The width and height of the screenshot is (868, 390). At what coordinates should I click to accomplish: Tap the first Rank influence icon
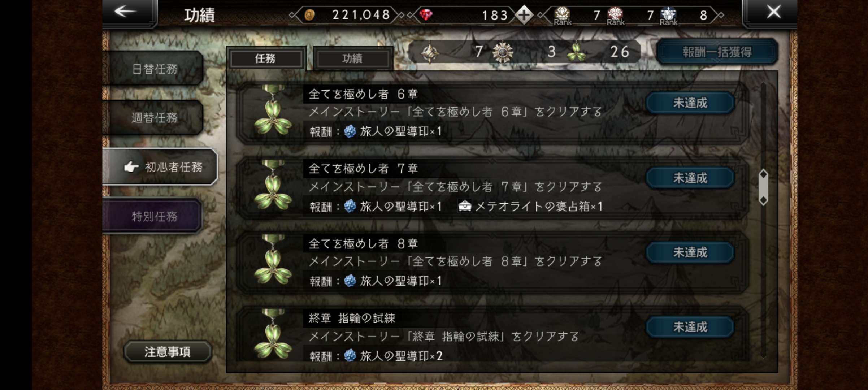[562, 16]
